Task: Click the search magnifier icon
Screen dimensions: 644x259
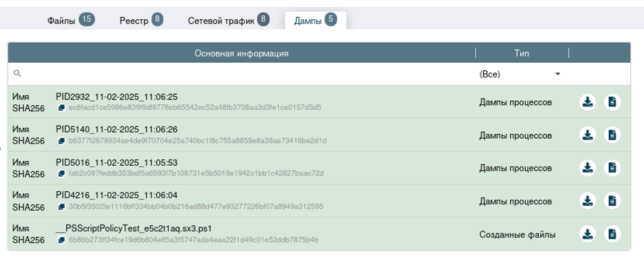Action: pyautogui.click(x=17, y=74)
